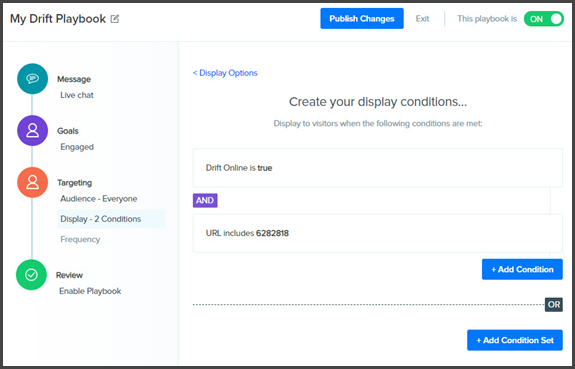
Task: Open the Frequency settings
Action: [80, 239]
